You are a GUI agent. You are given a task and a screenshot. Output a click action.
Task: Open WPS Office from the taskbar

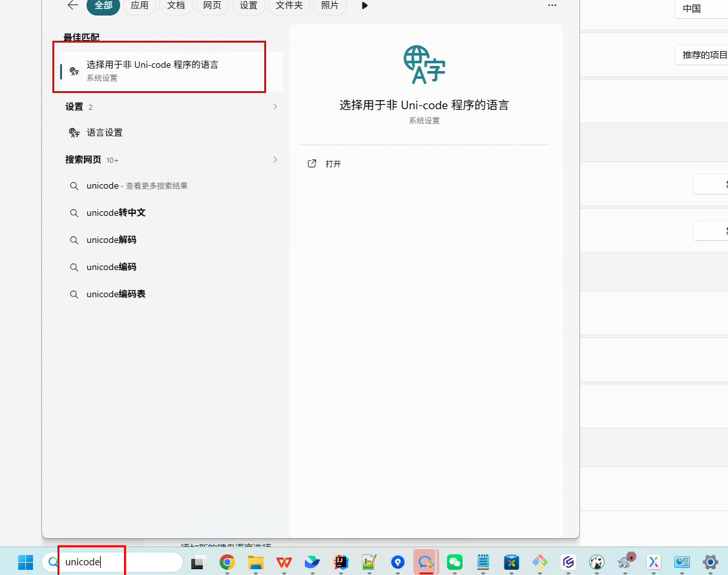[x=284, y=562]
